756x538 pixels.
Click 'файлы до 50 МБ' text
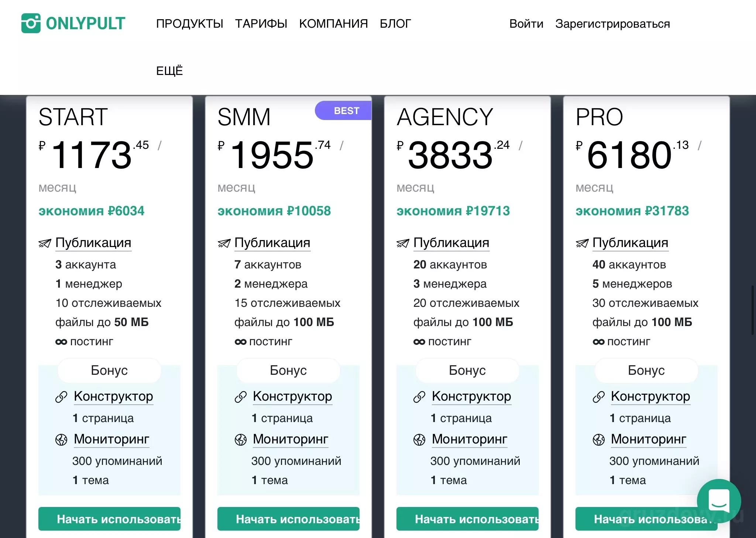pyautogui.click(x=102, y=322)
